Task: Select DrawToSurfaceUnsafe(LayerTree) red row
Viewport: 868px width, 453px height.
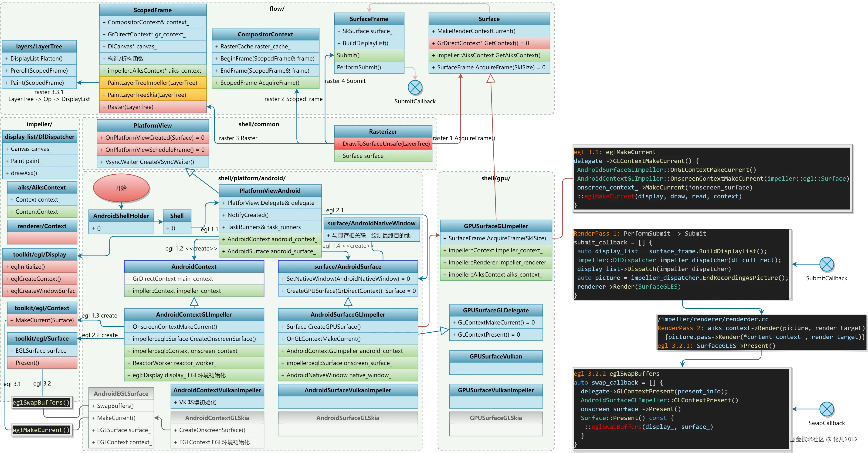Action: (x=383, y=144)
